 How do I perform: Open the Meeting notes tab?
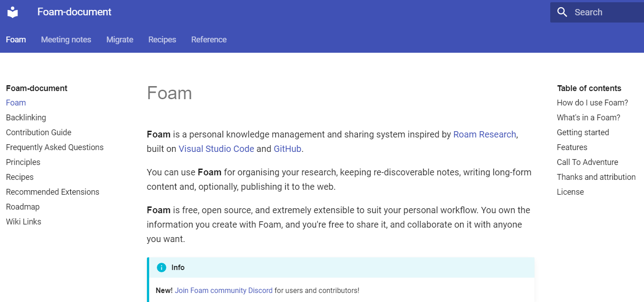click(66, 40)
